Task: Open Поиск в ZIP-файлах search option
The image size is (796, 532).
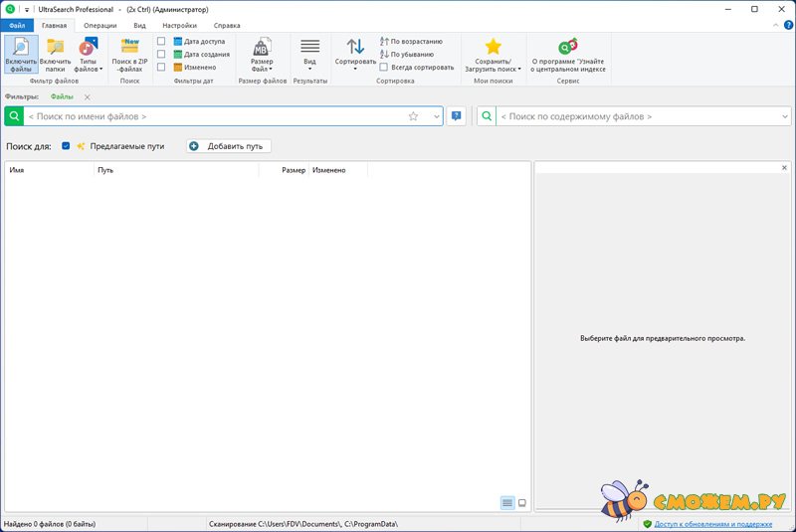Action: tap(129, 48)
